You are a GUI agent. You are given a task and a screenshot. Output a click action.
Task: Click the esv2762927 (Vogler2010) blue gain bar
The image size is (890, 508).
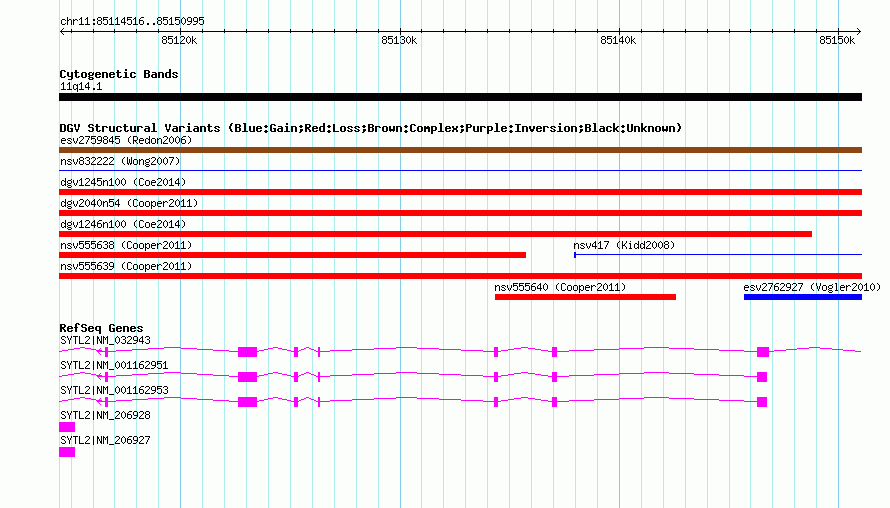click(803, 297)
